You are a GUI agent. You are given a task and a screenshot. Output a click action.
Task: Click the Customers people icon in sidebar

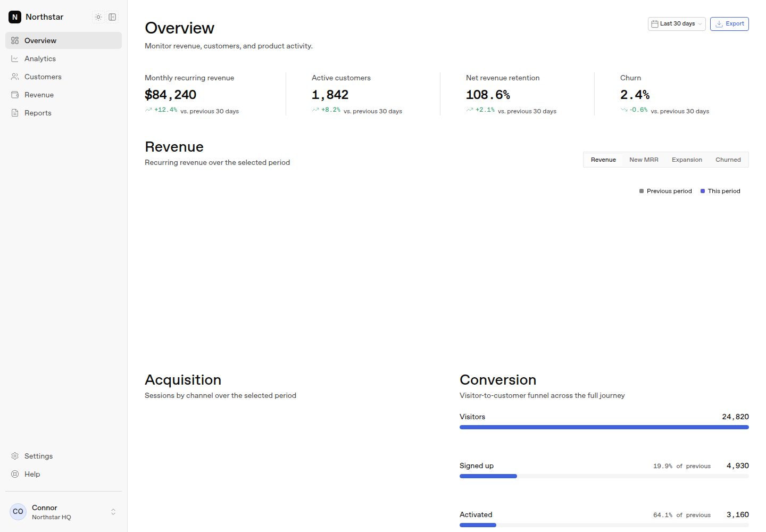point(15,77)
